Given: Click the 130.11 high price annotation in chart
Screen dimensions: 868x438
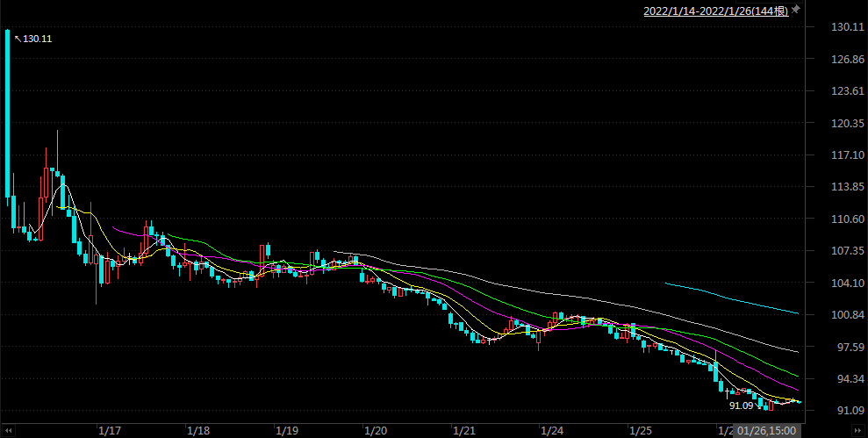Looking at the screenshot, I should coord(38,39).
